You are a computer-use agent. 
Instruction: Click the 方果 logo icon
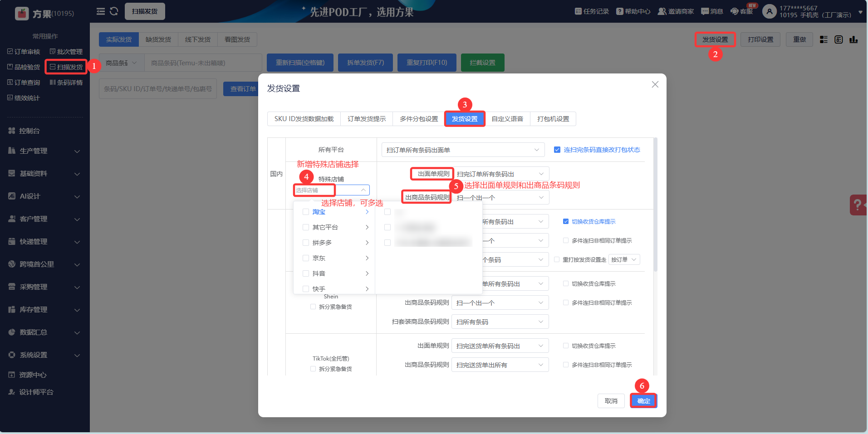pos(22,14)
